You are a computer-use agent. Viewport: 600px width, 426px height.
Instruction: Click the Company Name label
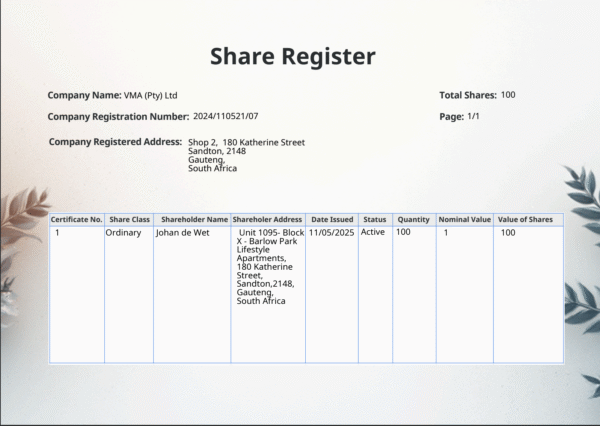[85, 95]
